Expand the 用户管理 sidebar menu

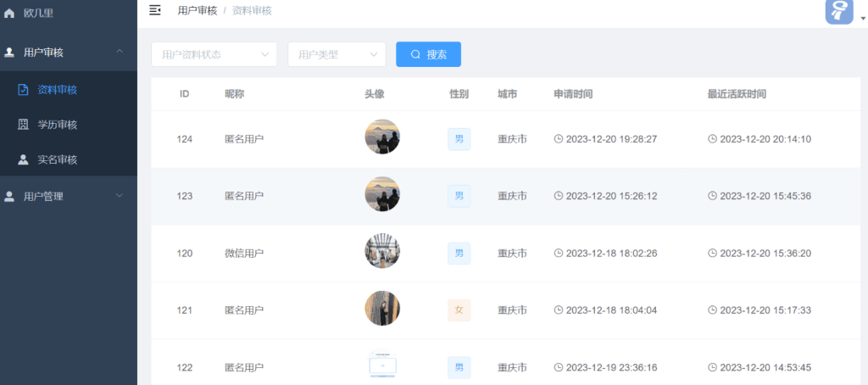coord(120,197)
